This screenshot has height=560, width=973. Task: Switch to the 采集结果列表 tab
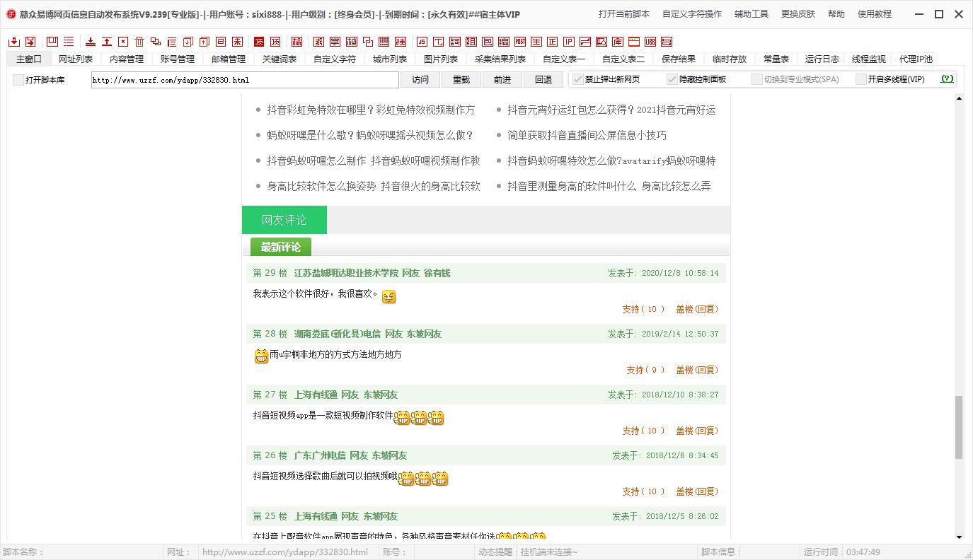[500, 59]
